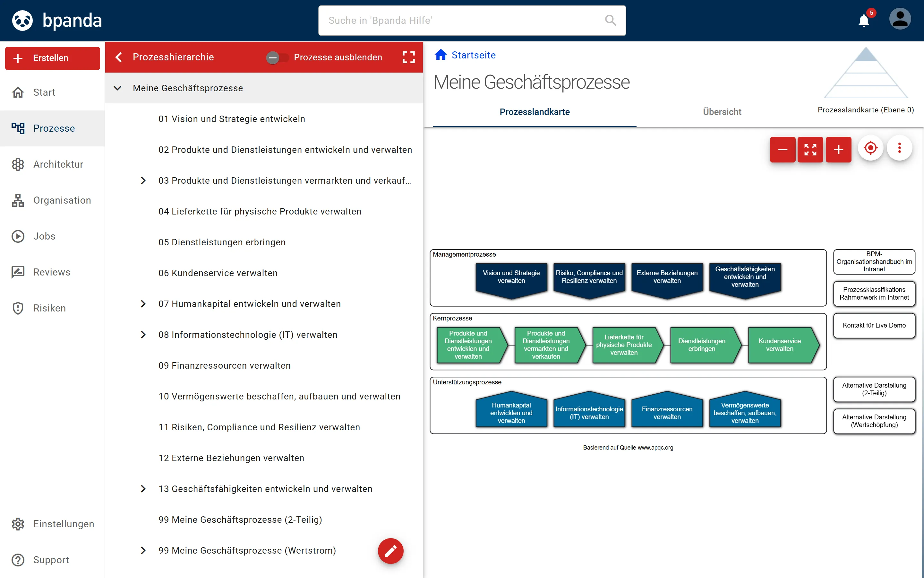Screen dimensions: 924x578
Task: Expand 13 Geschäftsfähigkeiten entwickeln und verwalten
Action: click(143, 489)
